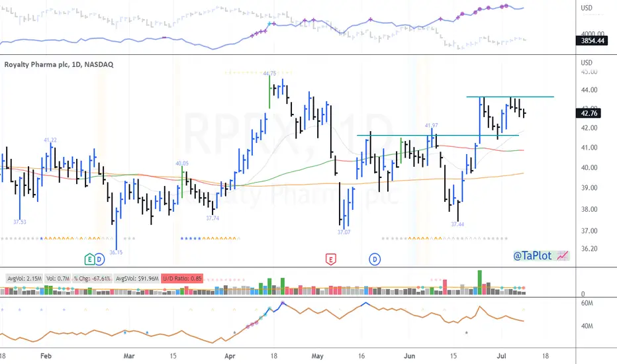
Task: Click the tallest green volume bar in late June
Action: [480, 283]
